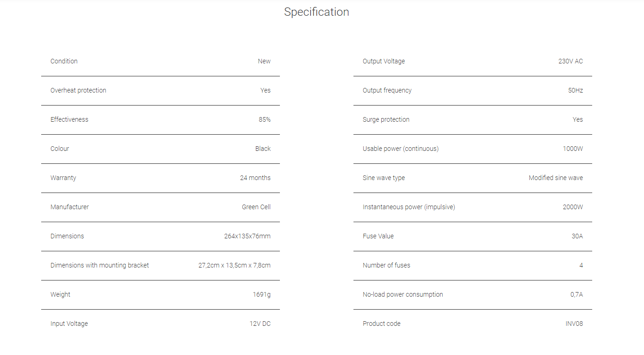The image size is (644, 355).
Task: Click the Modified sine wave value
Action: point(556,178)
